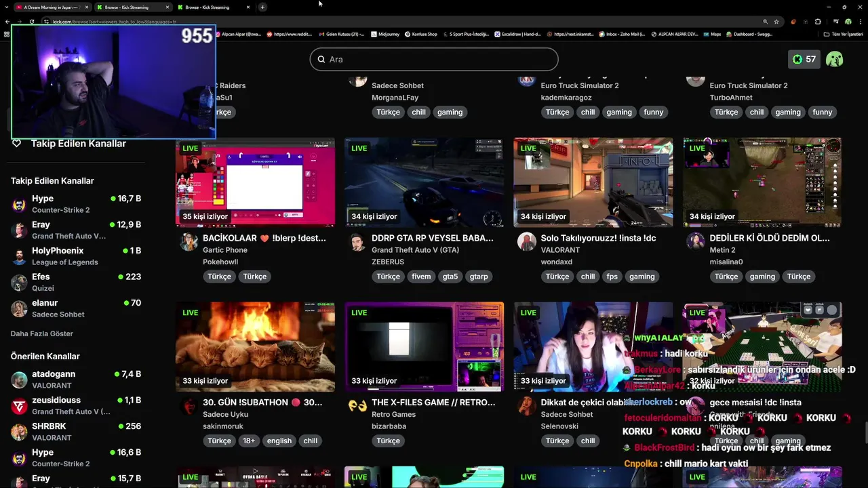Switch to first Browse - Kick Streaming tab
The width and height of the screenshot is (868, 488).
point(132,7)
